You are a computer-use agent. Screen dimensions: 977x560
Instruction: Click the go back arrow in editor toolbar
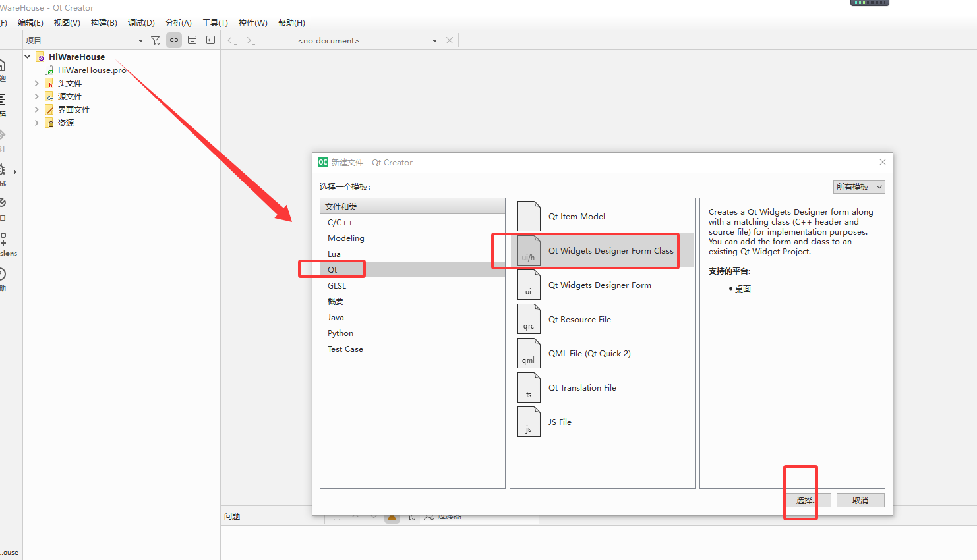click(231, 40)
